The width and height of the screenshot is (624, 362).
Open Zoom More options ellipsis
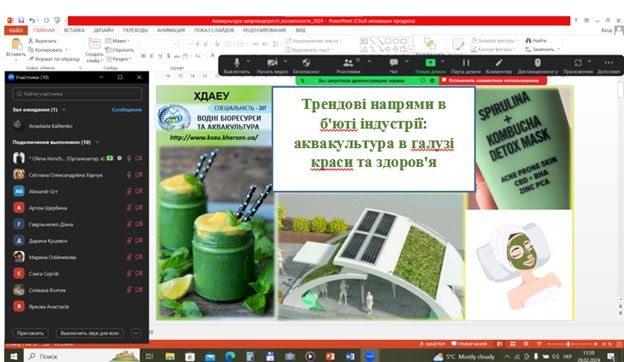(608, 65)
